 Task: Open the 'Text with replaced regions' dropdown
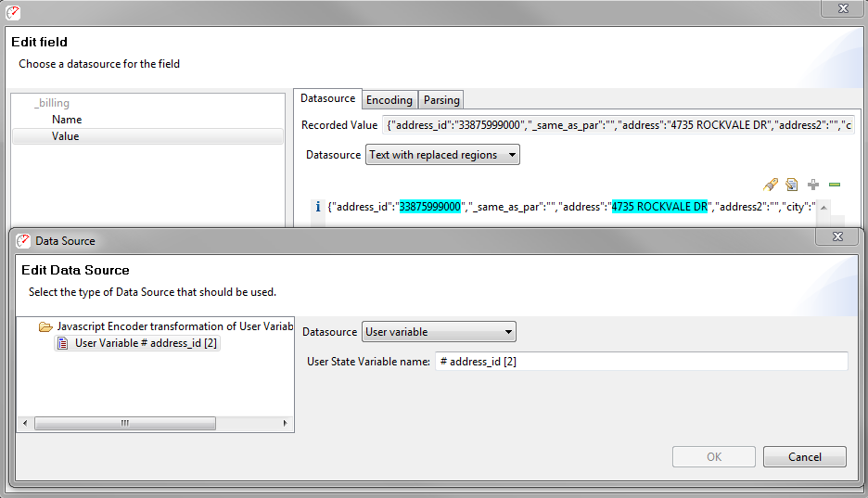click(x=442, y=155)
